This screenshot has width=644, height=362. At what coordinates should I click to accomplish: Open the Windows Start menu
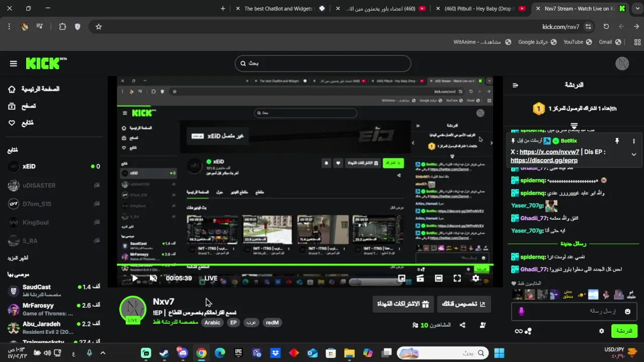[499, 353]
